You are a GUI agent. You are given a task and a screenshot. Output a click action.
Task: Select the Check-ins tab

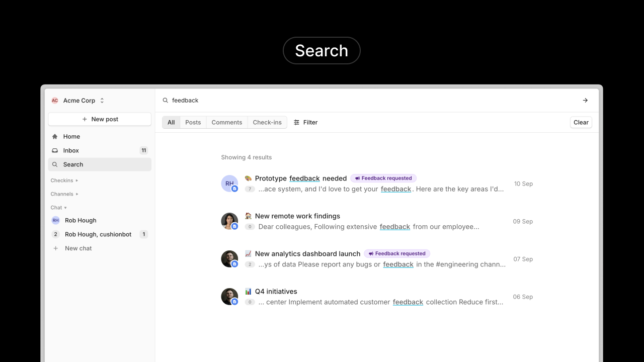pyautogui.click(x=267, y=122)
